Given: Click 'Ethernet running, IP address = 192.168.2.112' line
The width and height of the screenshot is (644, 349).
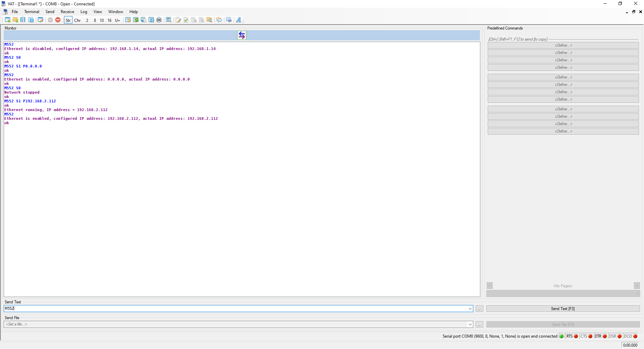Looking at the screenshot, I should point(56,110).
